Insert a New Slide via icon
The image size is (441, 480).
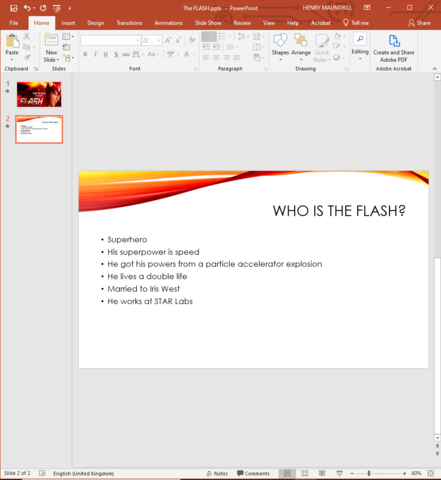point(51,40)
